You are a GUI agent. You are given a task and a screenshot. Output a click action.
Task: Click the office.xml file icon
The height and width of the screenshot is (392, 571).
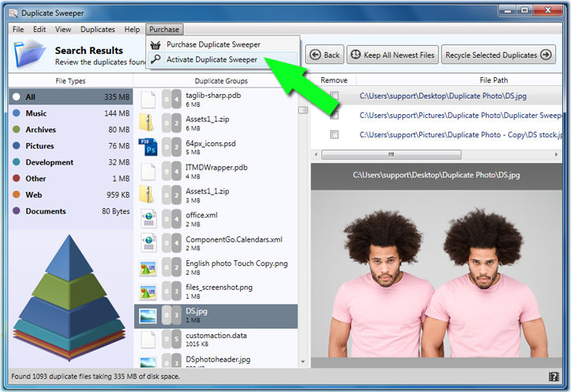[x=148, y=218]
